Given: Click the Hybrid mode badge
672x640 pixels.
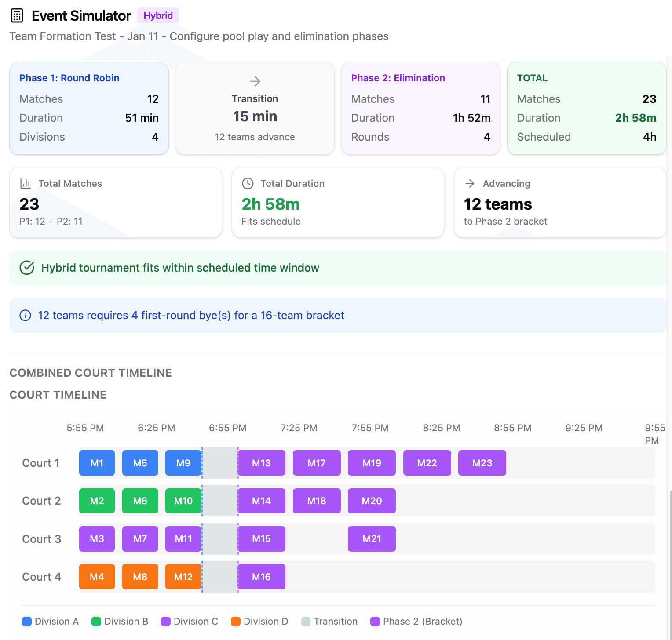Looking at the screenshot, I should click(158, 15).
